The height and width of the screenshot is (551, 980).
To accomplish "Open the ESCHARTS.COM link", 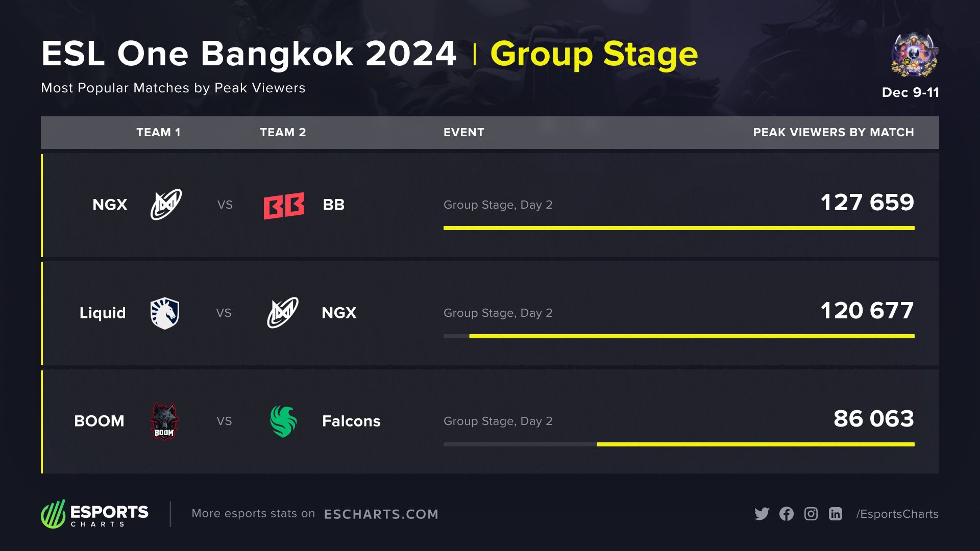I will [381, 514].
